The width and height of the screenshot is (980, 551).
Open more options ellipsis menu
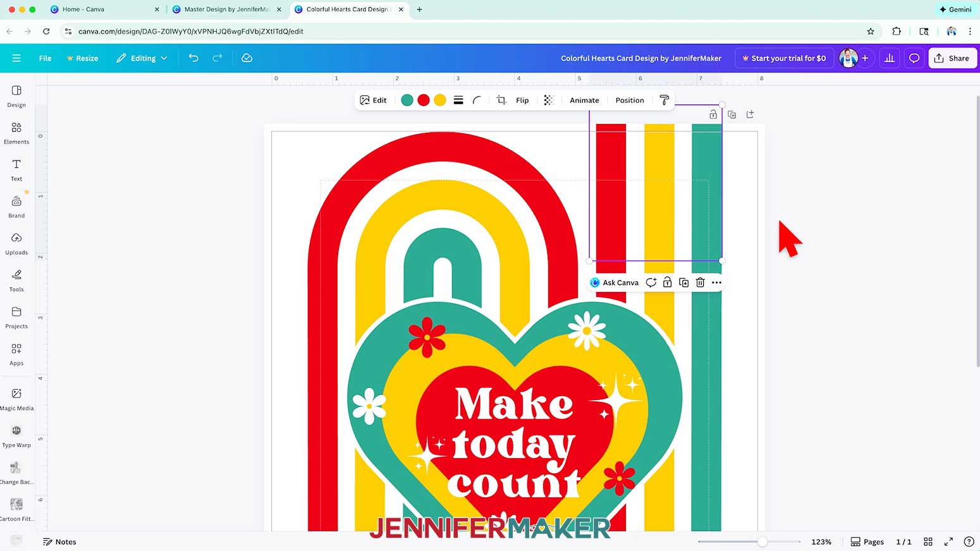[x=716, y=282]
